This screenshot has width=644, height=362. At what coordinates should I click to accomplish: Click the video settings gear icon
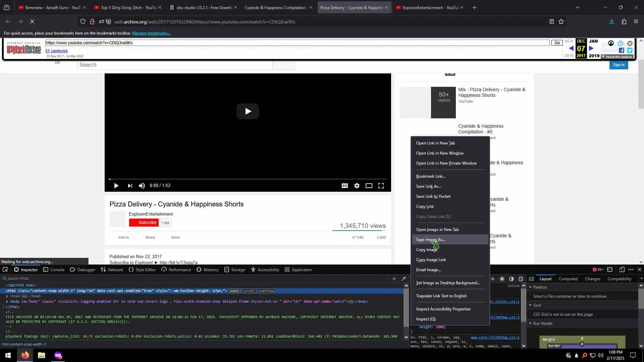coord(357,186)
